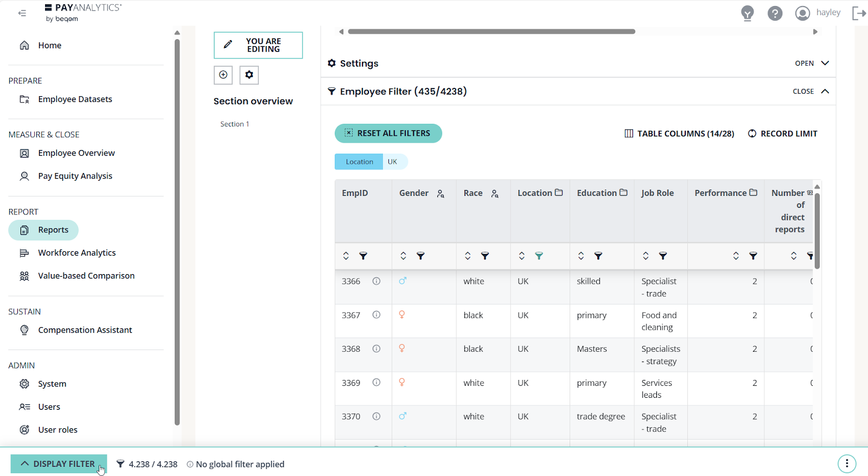
Task: Toggle sort on Performance column
Action: pos(736,256)
